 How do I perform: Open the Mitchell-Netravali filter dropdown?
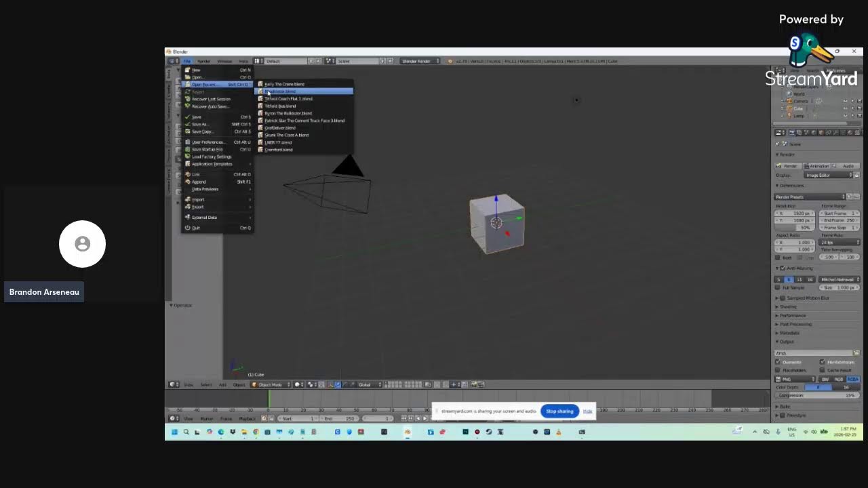[839, 279]
